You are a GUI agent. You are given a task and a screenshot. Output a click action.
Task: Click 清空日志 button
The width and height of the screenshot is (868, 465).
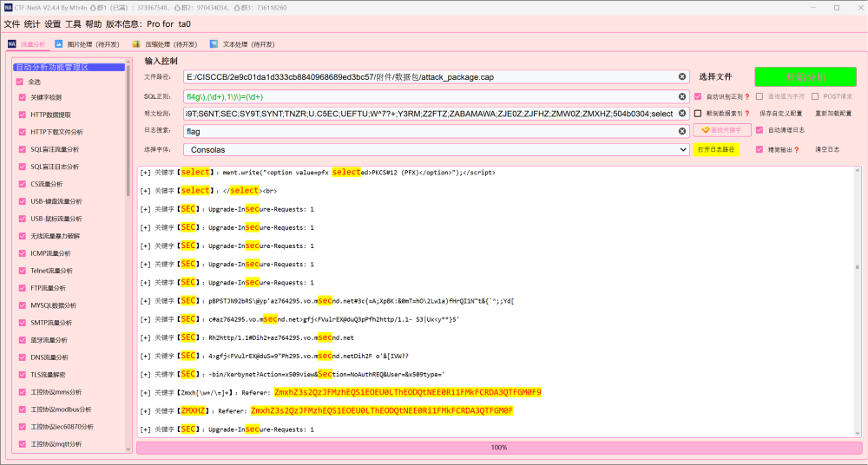pyautogui.click(x=827, y=149)
